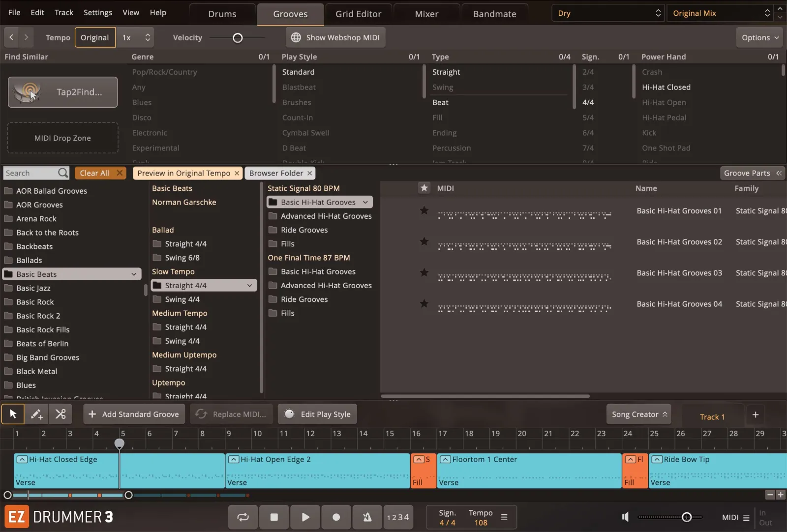Viewport: 787px width, 532px height.
Task: Click the search magnifier icon
Action: [62, 173]
